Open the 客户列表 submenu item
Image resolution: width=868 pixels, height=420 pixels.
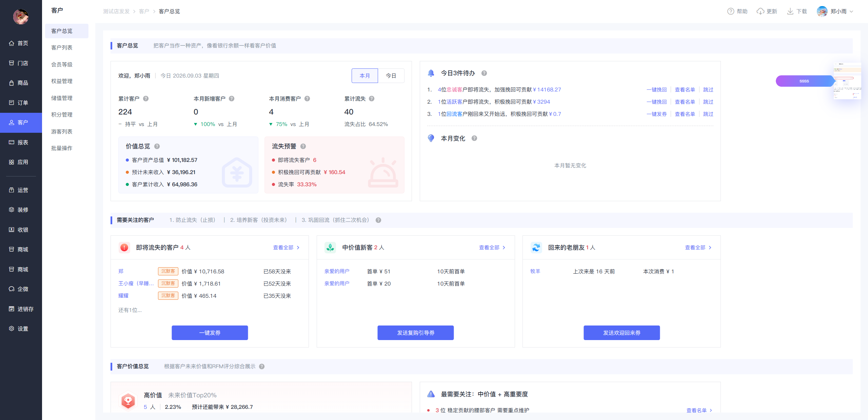[x=62, y=48]
